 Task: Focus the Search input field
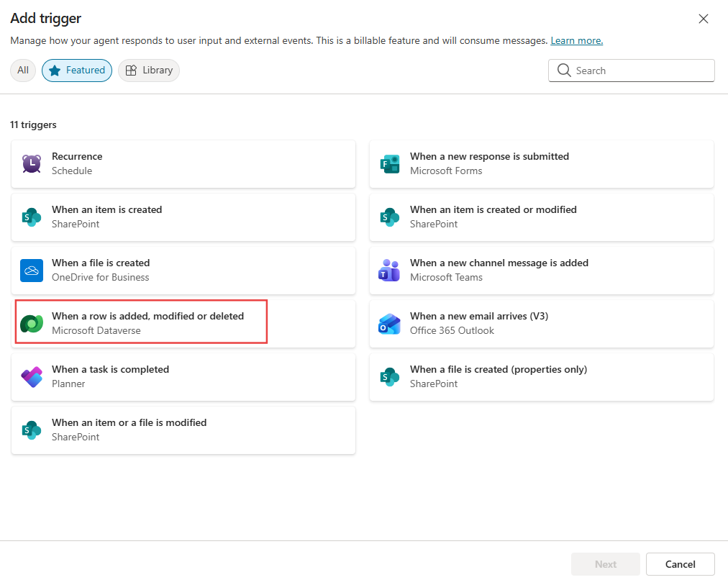tap(632, 70)
